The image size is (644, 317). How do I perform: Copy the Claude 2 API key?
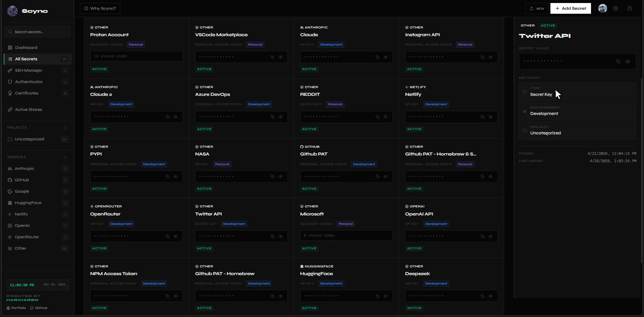(x=167, y=117)
